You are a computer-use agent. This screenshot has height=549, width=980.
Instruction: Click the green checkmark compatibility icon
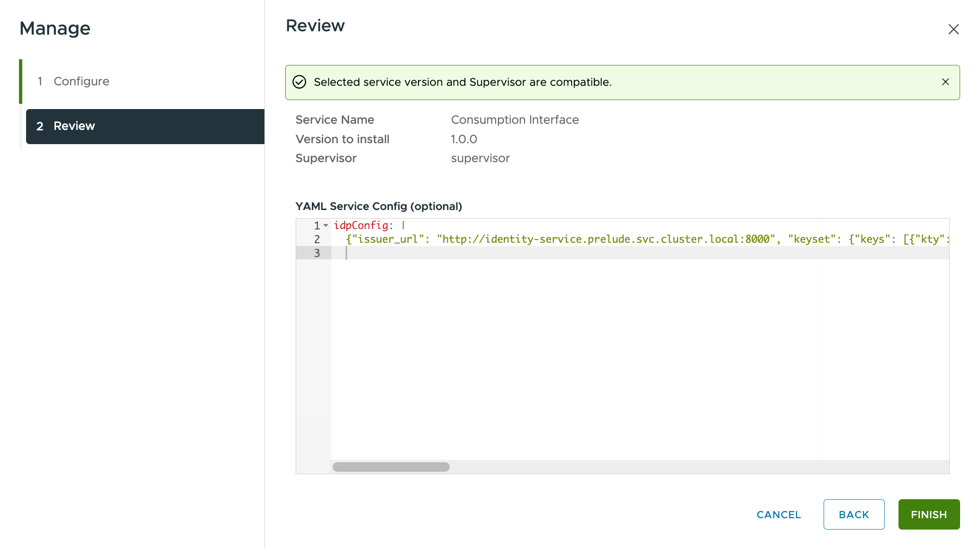click(299, 82)
